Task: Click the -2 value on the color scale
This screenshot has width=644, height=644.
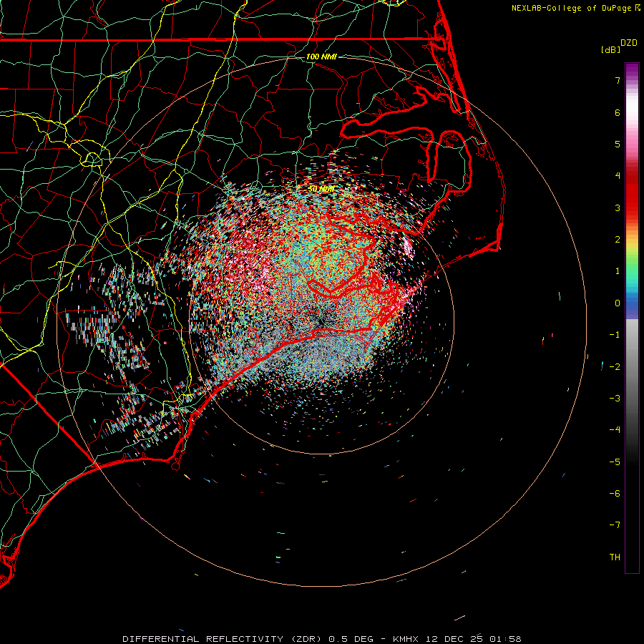Action: click(x=615, y=367)
